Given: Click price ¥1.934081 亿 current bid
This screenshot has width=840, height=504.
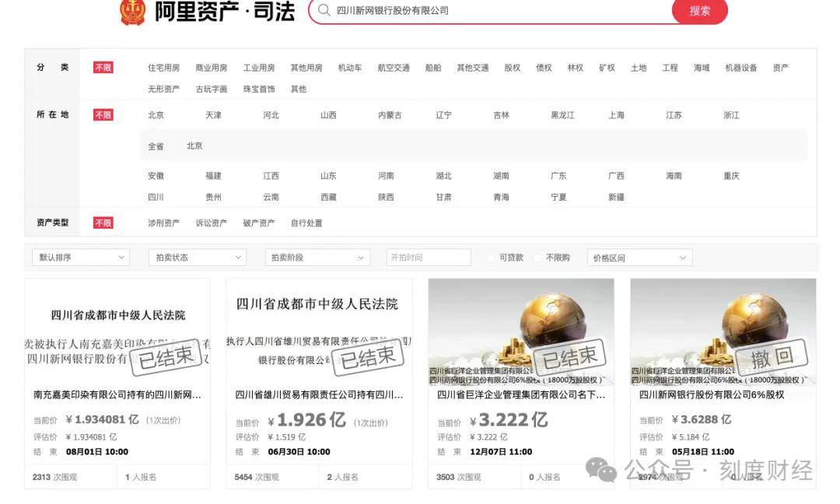Looking at the screenshot, I should [103, 420].
